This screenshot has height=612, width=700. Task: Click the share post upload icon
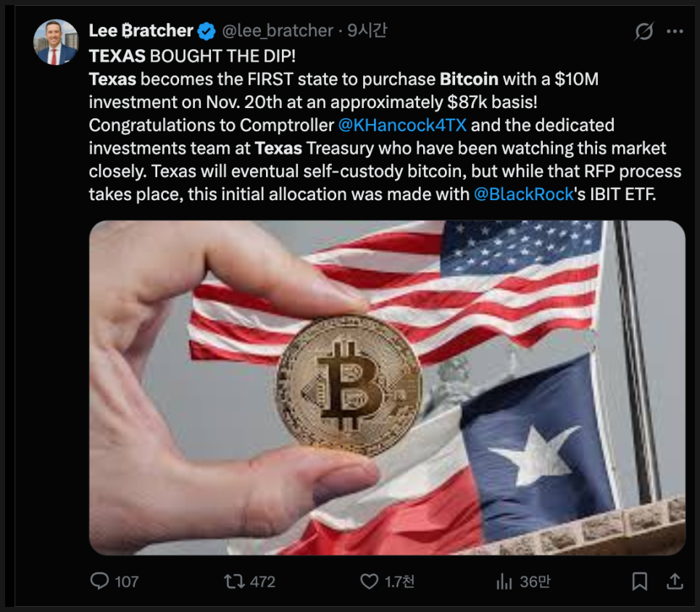click(674, 581)
